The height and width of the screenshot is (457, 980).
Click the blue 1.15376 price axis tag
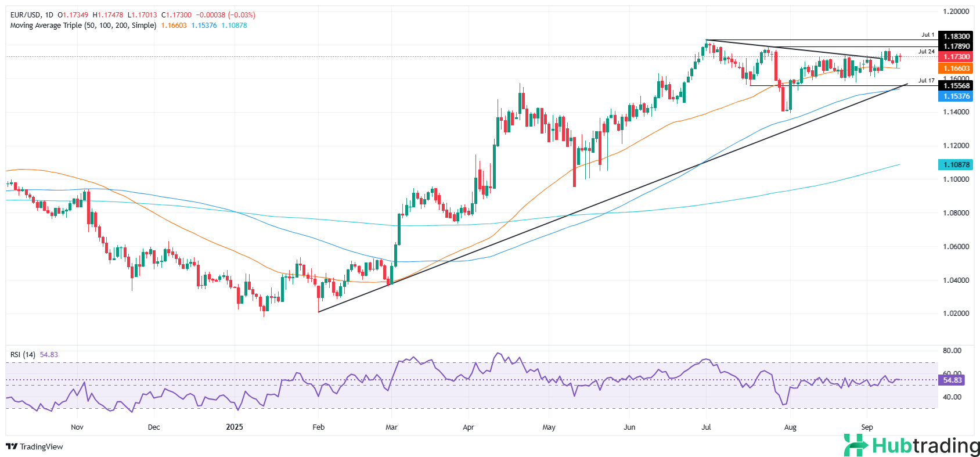click(x=956, y=96)
